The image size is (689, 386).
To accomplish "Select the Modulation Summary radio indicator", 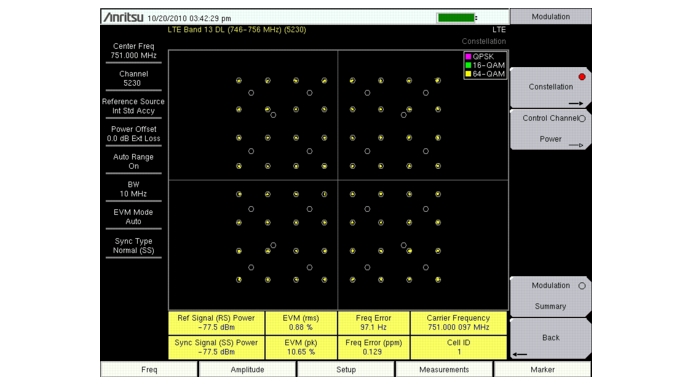I will coord(582,286).
